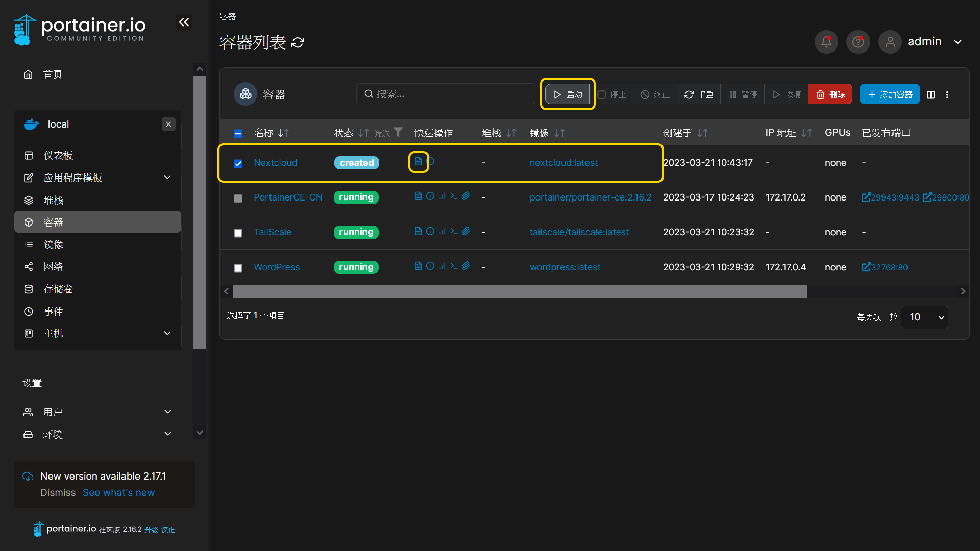Open logs icon for WordPress container
980x551 pixels.
point(418,266)
